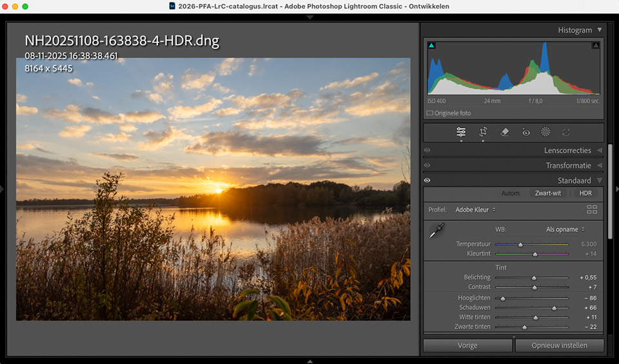Switch to Zwart-wit treatment

pos(548,193)
